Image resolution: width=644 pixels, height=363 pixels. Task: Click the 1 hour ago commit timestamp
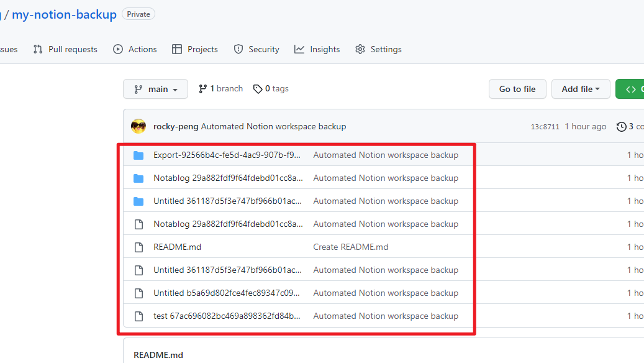pyautogui.click(x=585, y=127)
